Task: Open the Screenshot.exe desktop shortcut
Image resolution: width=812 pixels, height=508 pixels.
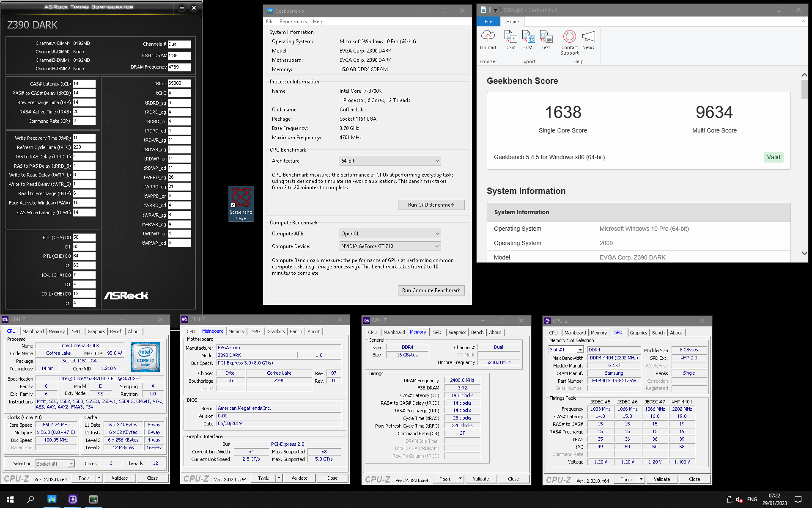Action: [x=241, y=204]
